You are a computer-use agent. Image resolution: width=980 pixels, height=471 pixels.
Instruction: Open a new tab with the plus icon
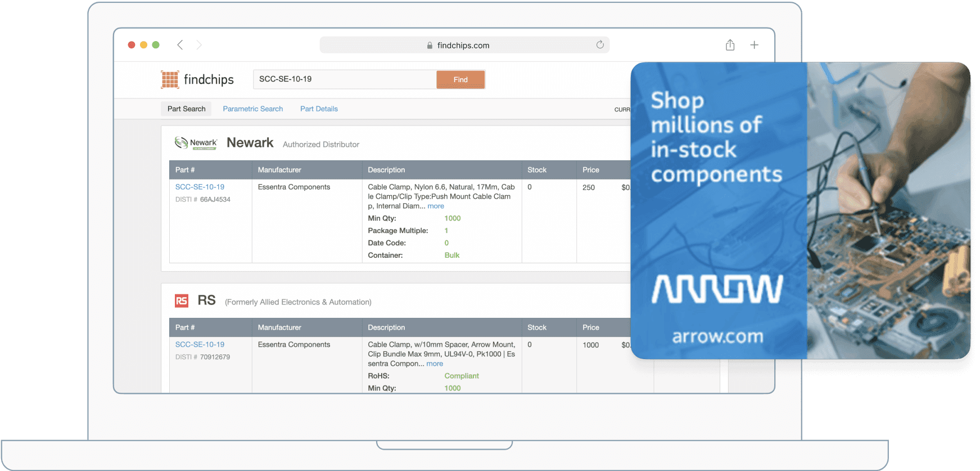755,45
